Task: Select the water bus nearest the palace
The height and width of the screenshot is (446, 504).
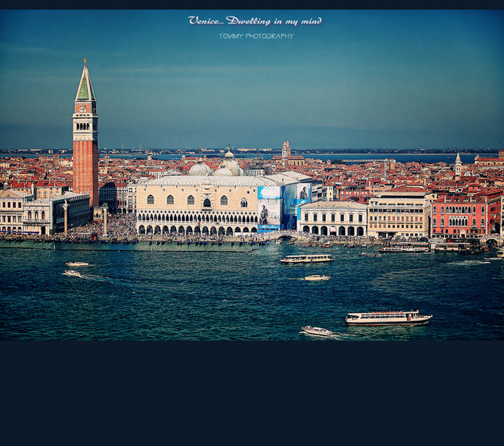Action: point(306,259)
